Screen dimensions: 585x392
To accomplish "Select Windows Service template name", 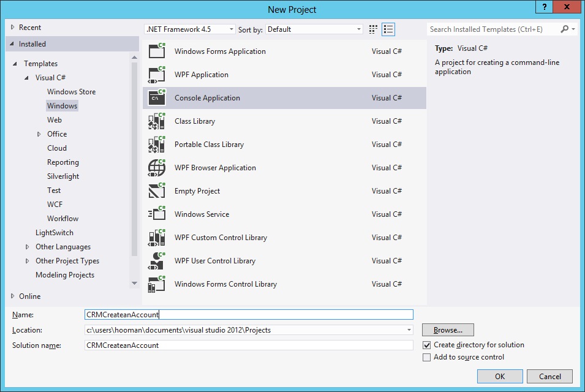I will pyautogui.click(x=202, y=214).
